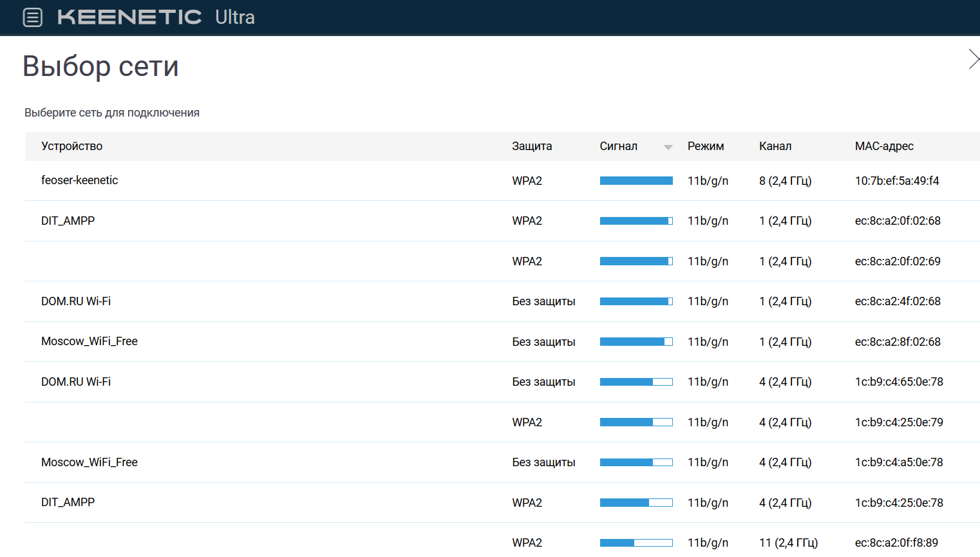Select Moscow_WiFi_Free on channel 4
The height and width of the screenshot is (557, 980).
tap(502, 462)
